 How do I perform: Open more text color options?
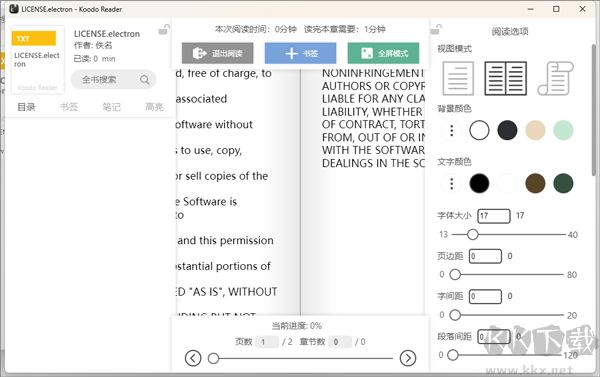click(x=452, y=184)
